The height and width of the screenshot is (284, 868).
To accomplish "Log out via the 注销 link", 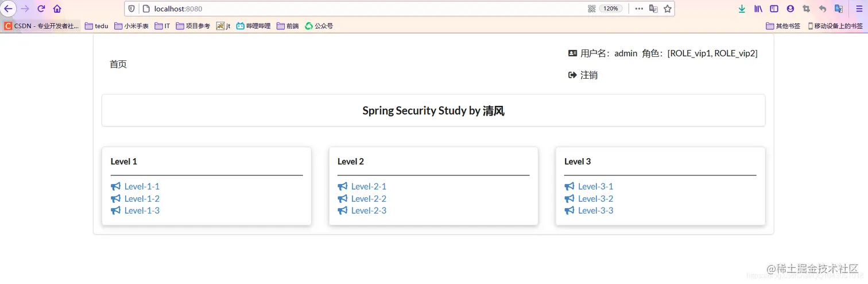I will [589, 75].
